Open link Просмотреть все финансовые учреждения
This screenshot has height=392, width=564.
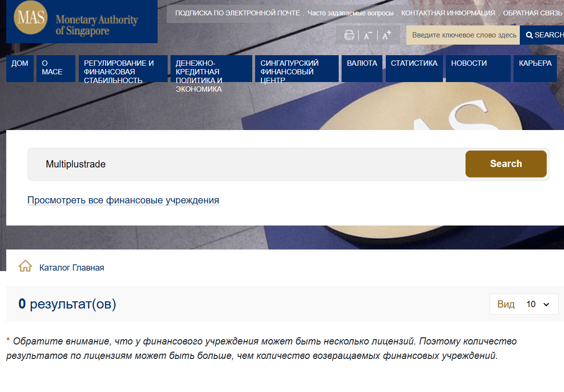point(123,200)
